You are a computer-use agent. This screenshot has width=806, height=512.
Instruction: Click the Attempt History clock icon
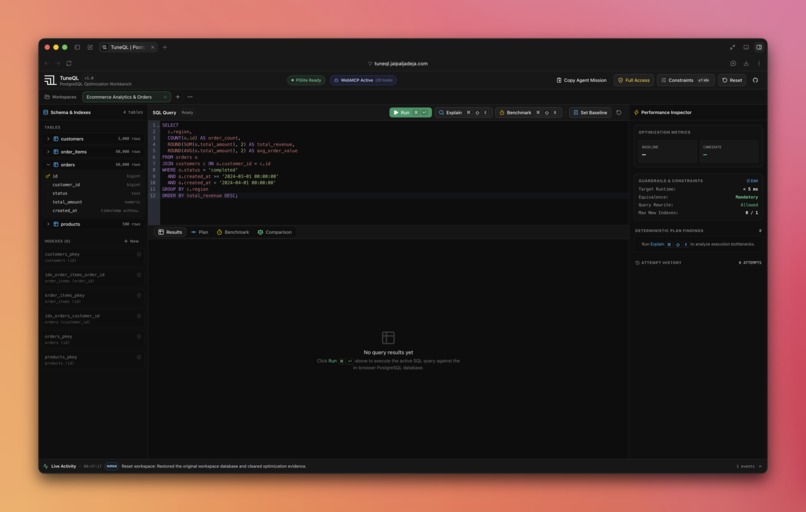(x=637, y=263)
